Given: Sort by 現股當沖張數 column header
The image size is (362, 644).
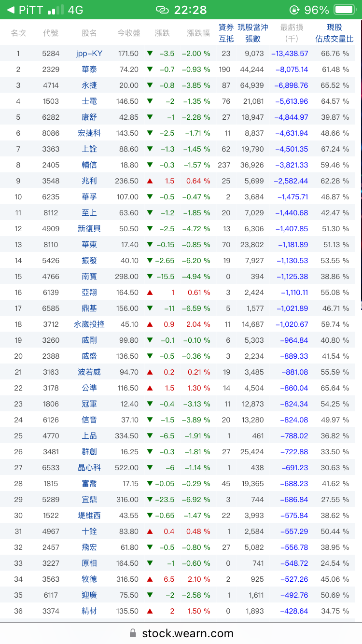Looking at the screenshot, I should (253, 33).
